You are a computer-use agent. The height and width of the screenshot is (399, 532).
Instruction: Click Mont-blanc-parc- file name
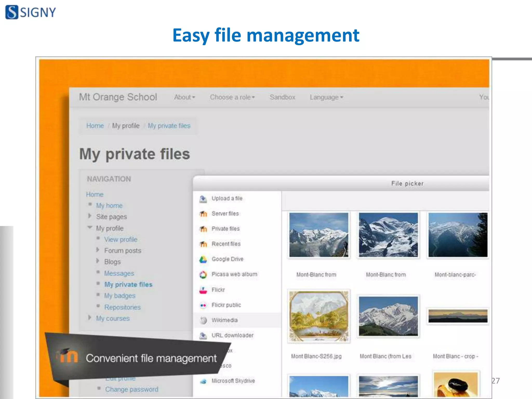(x=455, y=275)
